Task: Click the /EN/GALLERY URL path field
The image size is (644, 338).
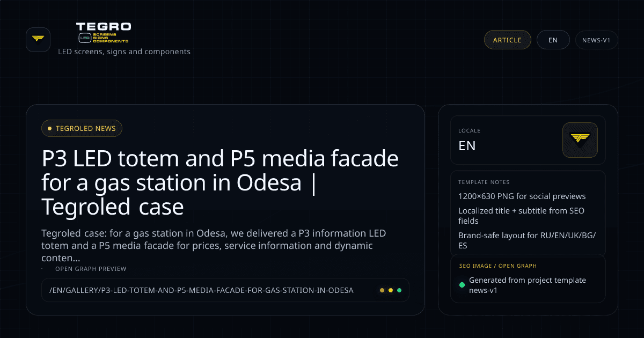Action: pyautogui.click(x=225, y=290)
